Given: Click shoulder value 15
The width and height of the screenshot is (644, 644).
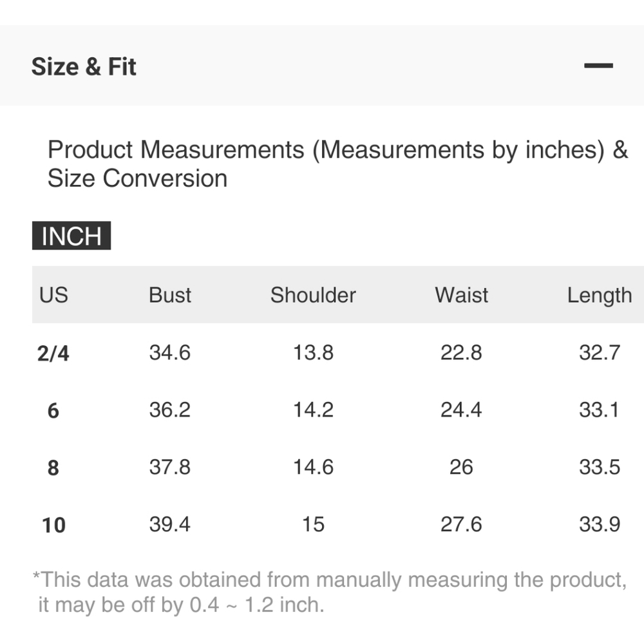Looking at the screenshot, I should pyautogui.click(x=313, y=524).
